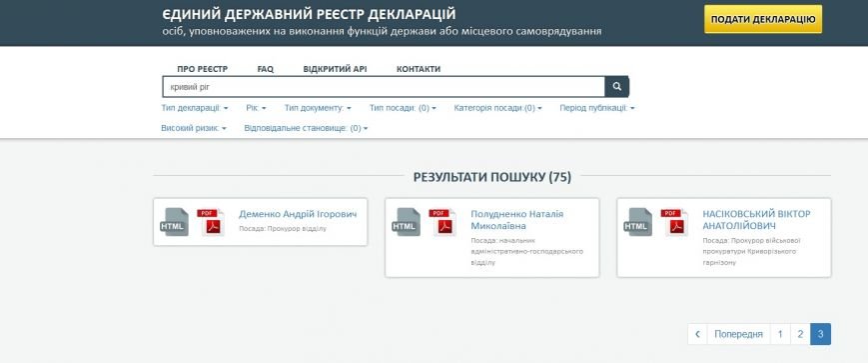Viewport: 868px width, 363px height.
Task: Expand the Тип декларації filter
Action: 195,108
